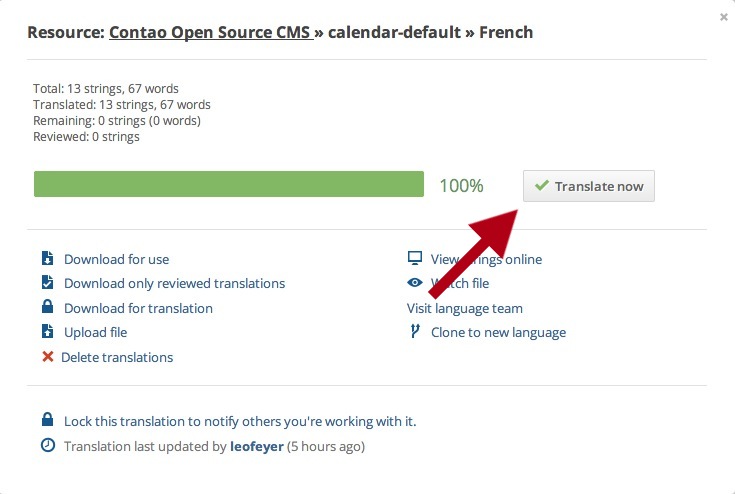Click the monitor icon for viewing strings online

coord(415,258)
